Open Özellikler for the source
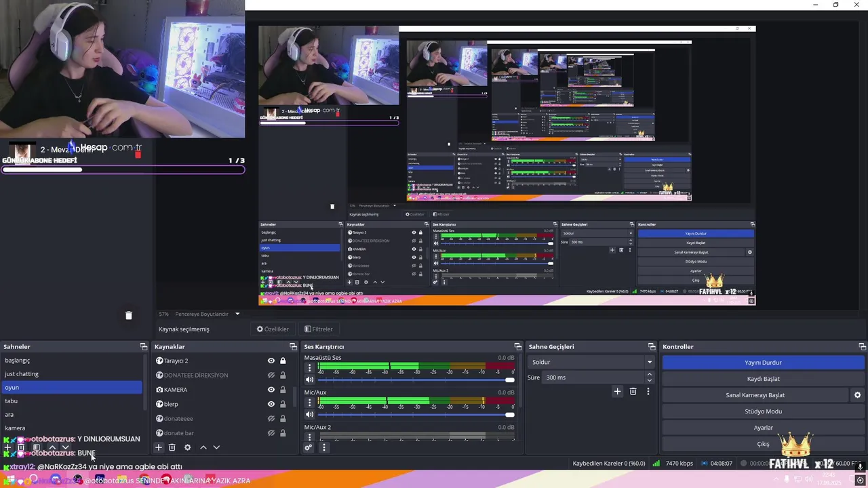The width and height of the screenshot is (868, 488). coord(273,329)
